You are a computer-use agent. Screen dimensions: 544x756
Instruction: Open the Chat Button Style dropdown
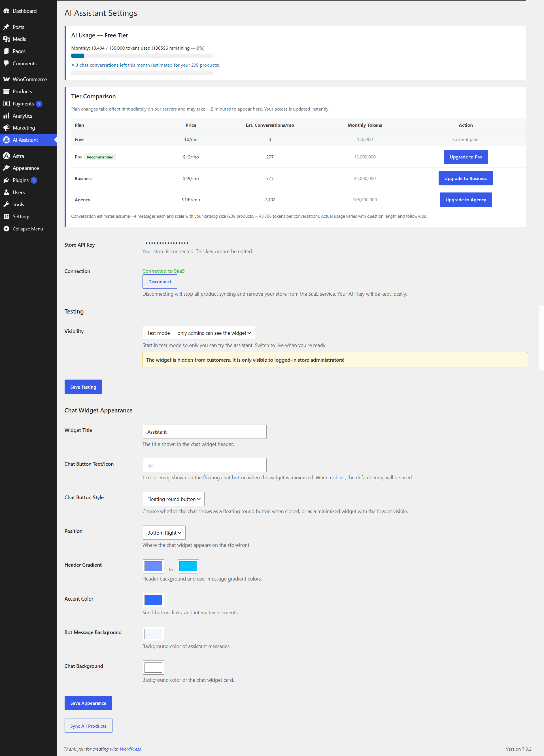[174, 499]
